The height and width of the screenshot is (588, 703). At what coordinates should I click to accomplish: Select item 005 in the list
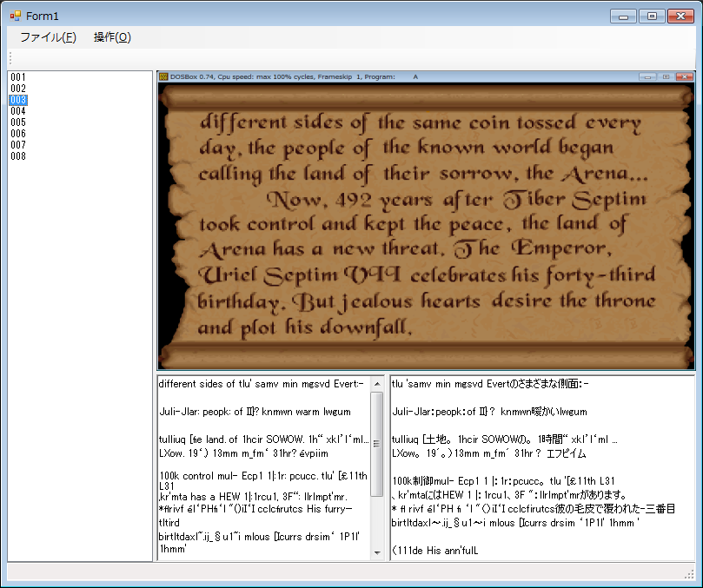tap(18, 122)
